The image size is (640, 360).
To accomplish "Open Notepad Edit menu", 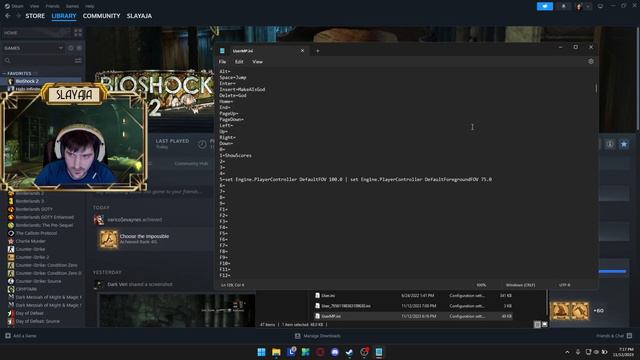I will click(239, 62).
